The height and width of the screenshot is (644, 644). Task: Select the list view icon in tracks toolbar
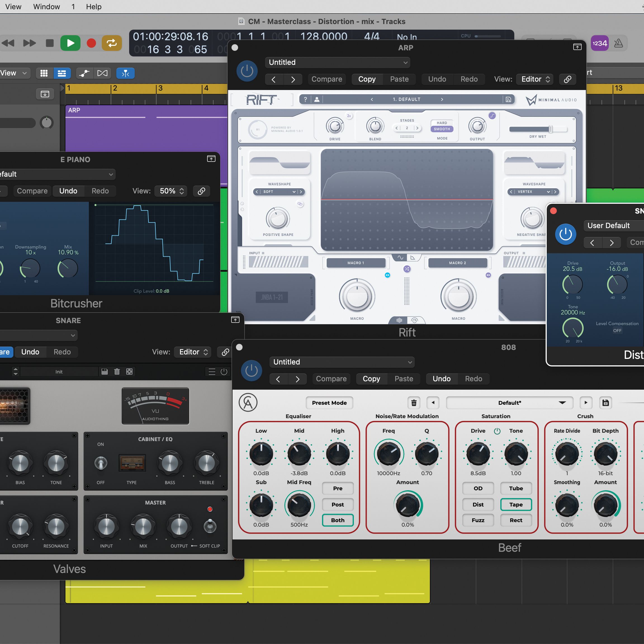point(62,73)
